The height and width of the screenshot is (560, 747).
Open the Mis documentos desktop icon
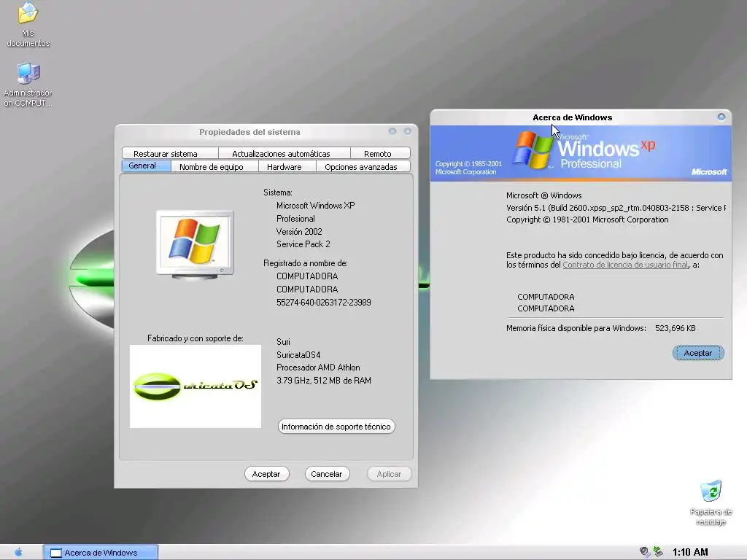[x=28, y=25]
